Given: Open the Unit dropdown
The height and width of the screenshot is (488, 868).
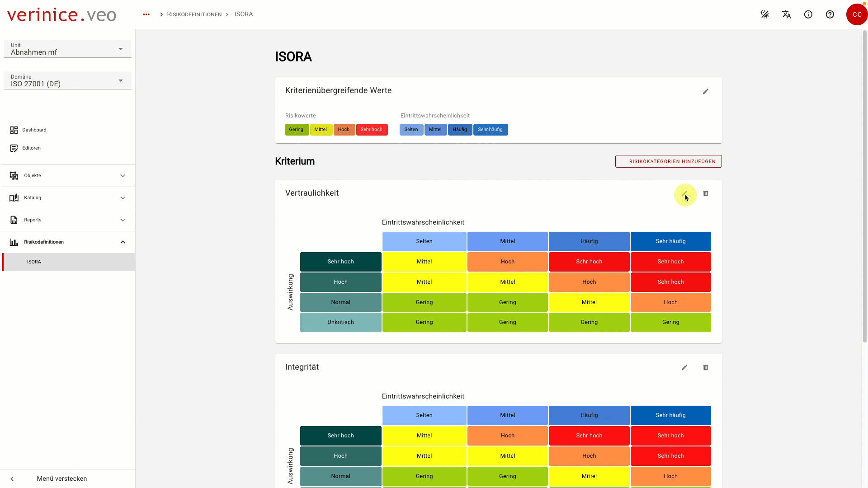Looking at the screenshot, I should pyautogui.click(x=67, y=49).
